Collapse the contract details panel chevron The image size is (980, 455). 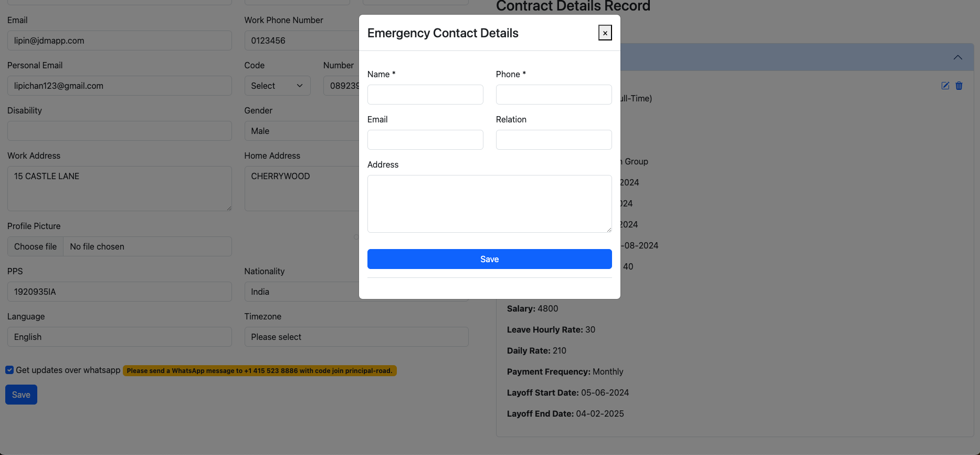click(957, 57)
